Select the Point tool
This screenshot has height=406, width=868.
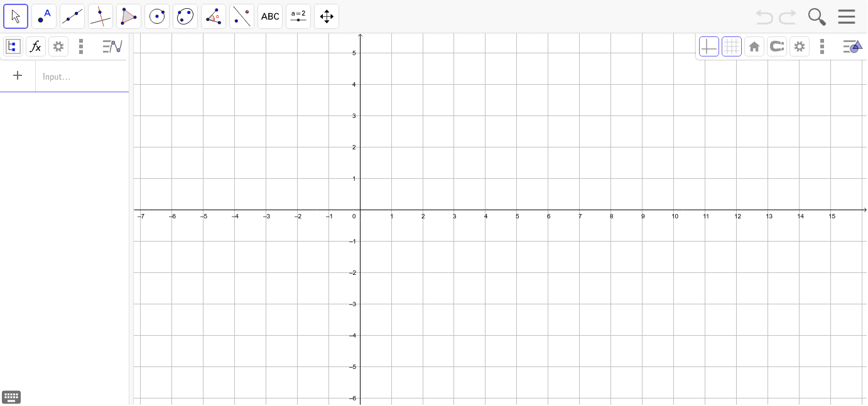click(x=44, y=16)
